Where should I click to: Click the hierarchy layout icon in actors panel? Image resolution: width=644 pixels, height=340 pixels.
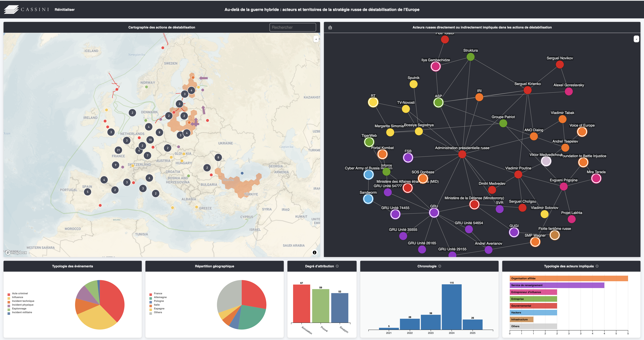330,28
